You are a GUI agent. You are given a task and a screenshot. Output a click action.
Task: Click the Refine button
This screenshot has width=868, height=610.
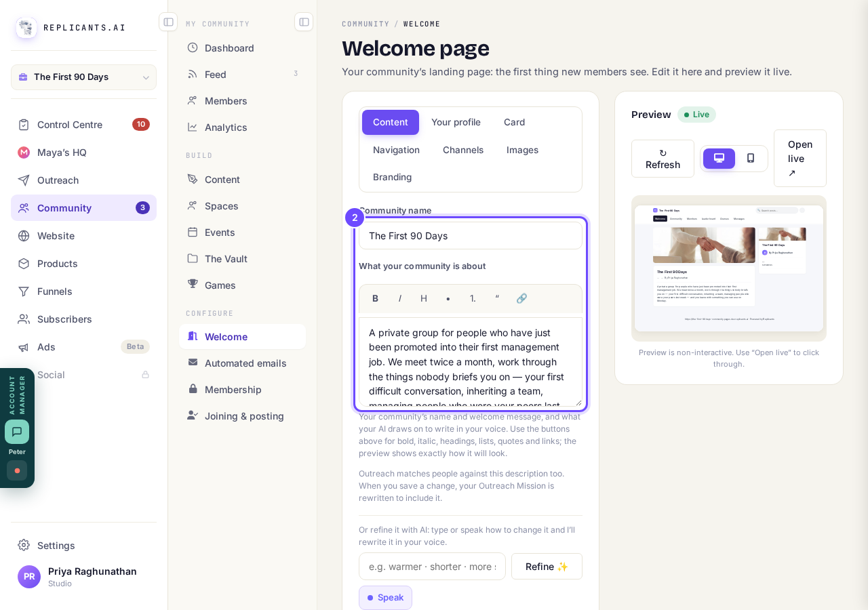[547, 567]
